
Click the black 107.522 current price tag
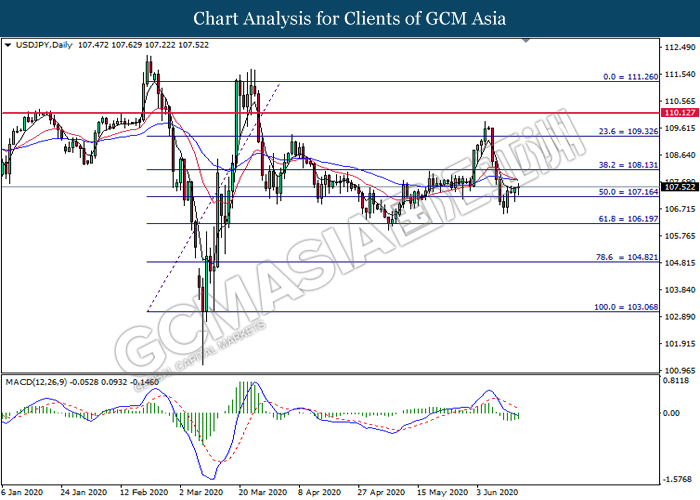pos(679,187)
